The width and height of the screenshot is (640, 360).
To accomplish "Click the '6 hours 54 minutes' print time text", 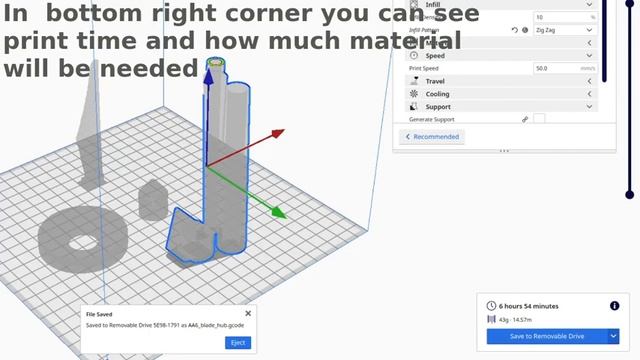I will (529, 306).
